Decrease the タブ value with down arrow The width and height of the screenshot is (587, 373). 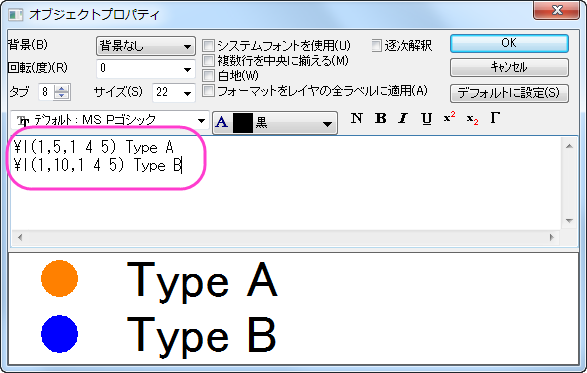(x=62, y=95)
